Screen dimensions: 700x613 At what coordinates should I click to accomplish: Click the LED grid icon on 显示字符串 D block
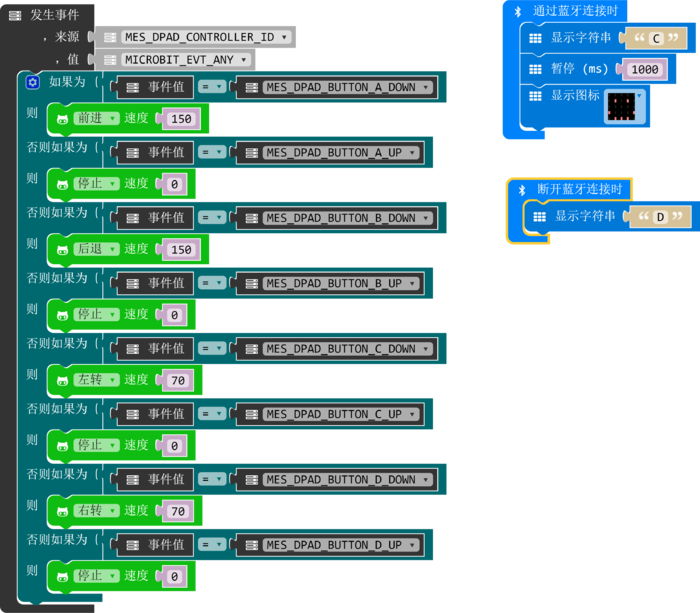tap(540, 217)
